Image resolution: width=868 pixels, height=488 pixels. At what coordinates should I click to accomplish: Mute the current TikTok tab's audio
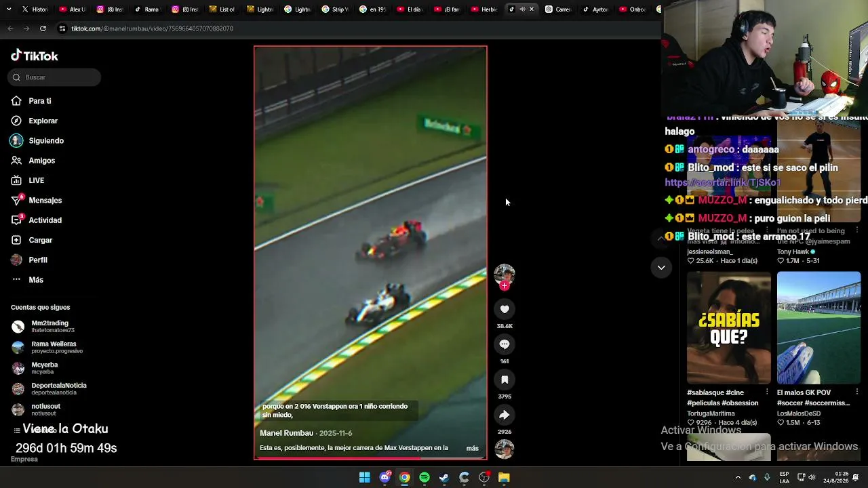(522, 9)
